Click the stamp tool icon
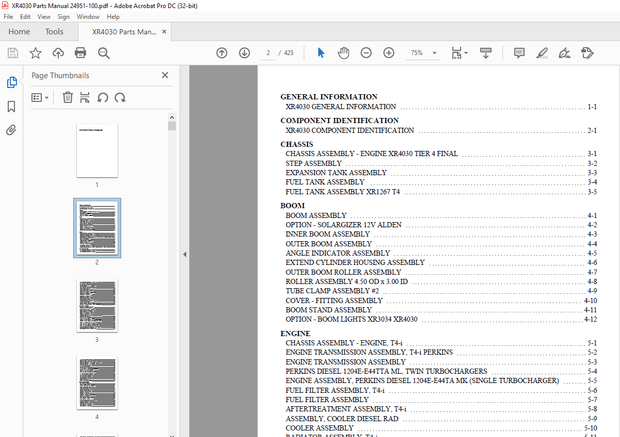The width and height of the screenshot is (620, 437). tap(587, 53)
